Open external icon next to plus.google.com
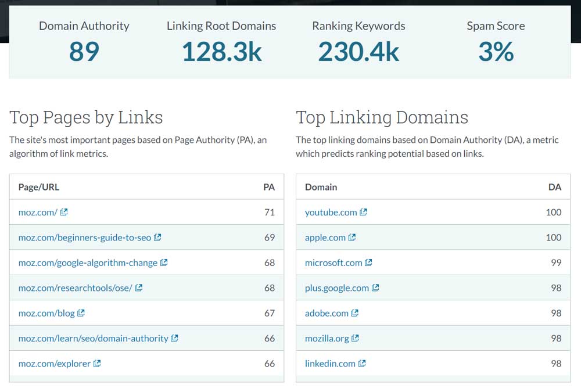Viewport: 581px width, 392px height. (x=375, y=287)
